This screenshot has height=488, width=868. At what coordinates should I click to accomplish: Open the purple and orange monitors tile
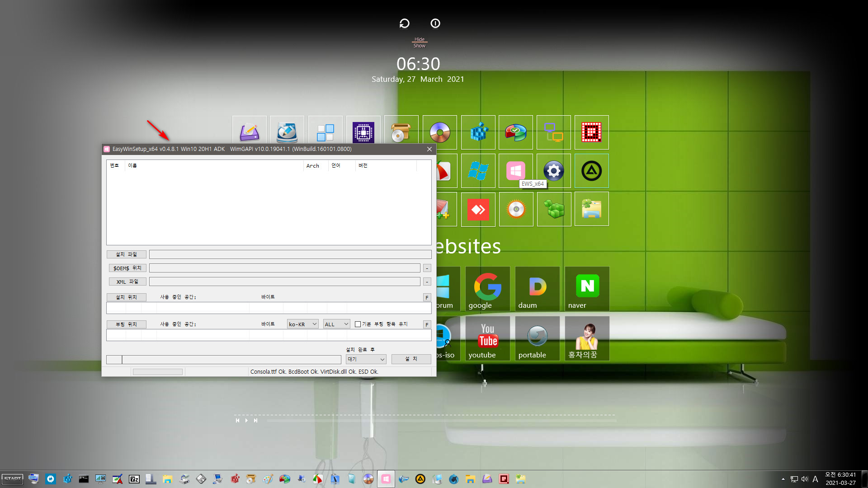pyautogui.click(x=554, y=132)
